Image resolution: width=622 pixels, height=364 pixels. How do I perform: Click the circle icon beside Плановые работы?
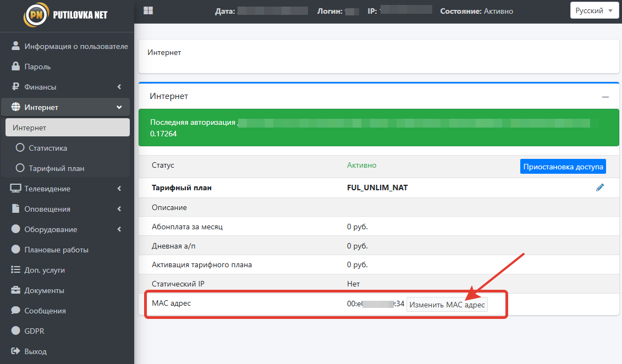[15, 250]
